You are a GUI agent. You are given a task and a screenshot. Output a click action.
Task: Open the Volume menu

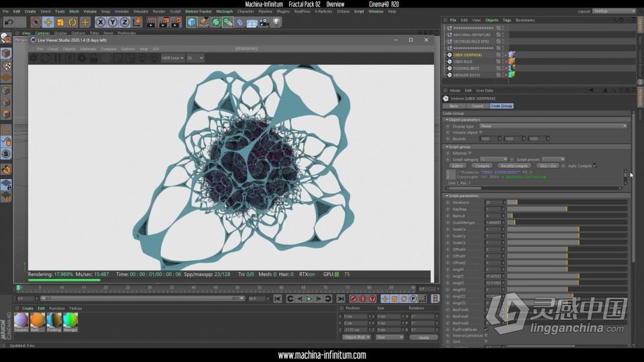click(89, 11)
